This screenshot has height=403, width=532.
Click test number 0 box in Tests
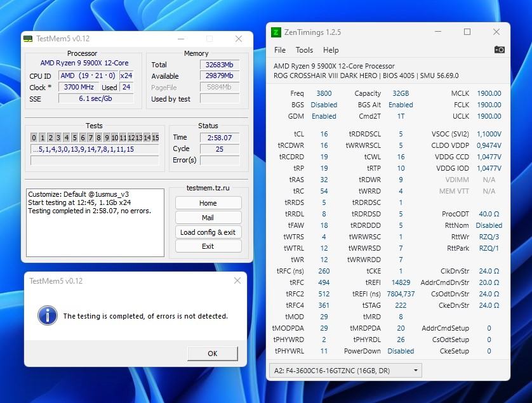(34, 137)
